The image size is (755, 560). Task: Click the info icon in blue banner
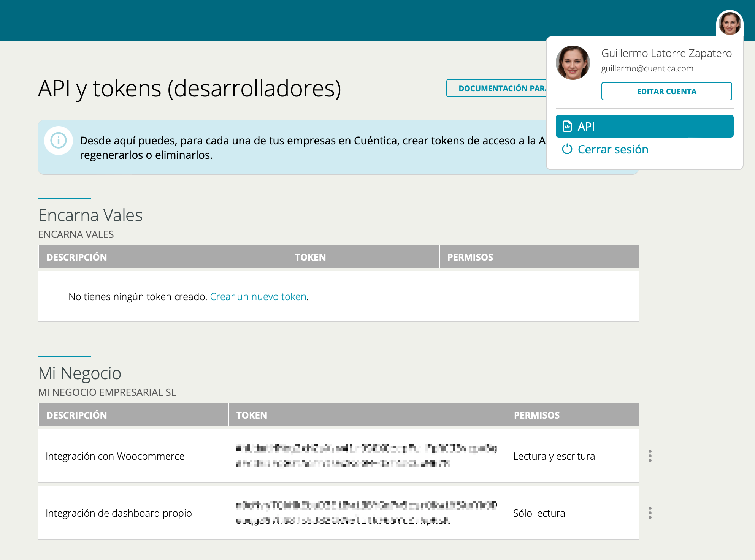[x=59, y=140]
